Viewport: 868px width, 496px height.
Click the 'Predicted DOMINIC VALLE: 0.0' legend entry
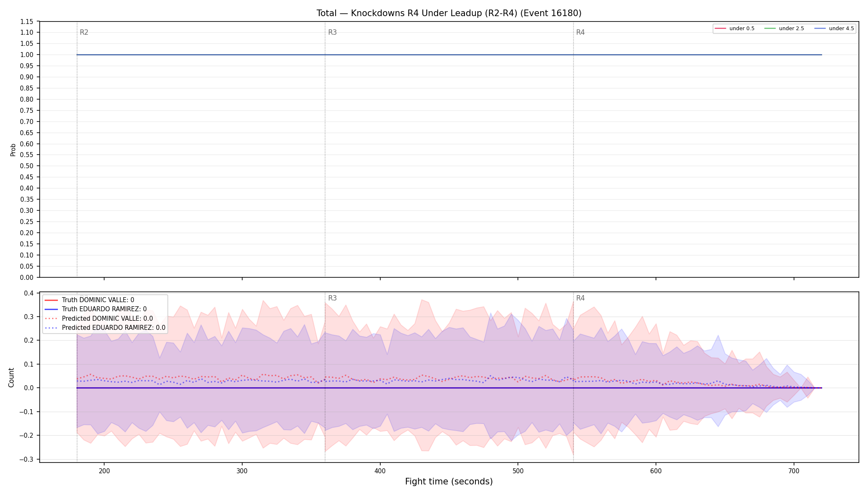[98, 319]
